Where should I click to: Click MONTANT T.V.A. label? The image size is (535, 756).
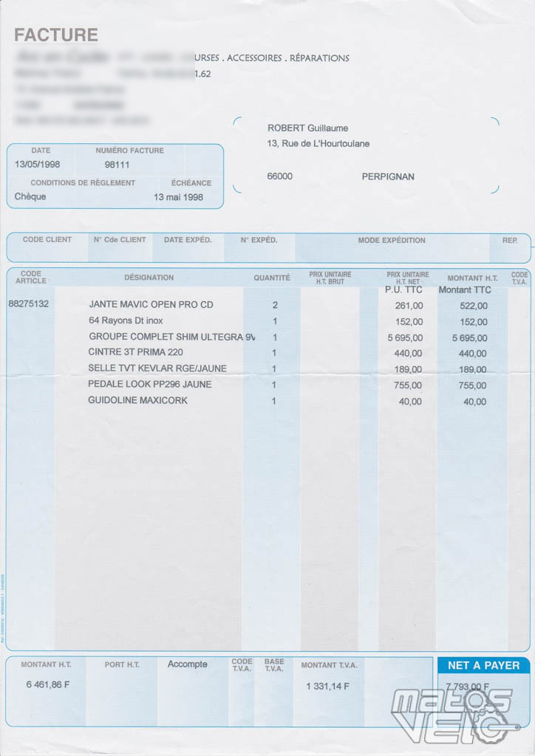[x=329, y=665]
